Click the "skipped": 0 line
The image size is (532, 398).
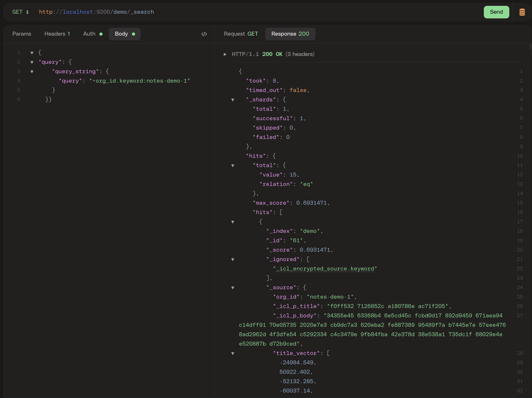(274, 128)
